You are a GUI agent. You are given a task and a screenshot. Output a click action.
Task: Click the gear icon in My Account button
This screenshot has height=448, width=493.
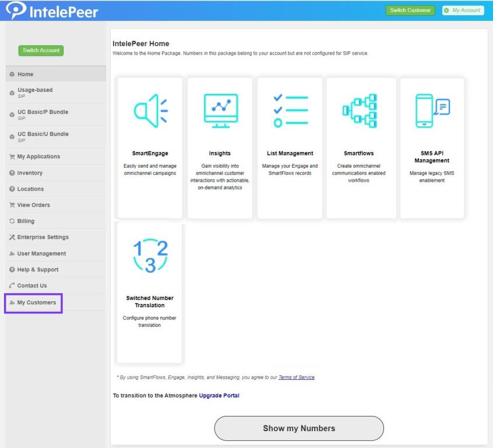446,10
